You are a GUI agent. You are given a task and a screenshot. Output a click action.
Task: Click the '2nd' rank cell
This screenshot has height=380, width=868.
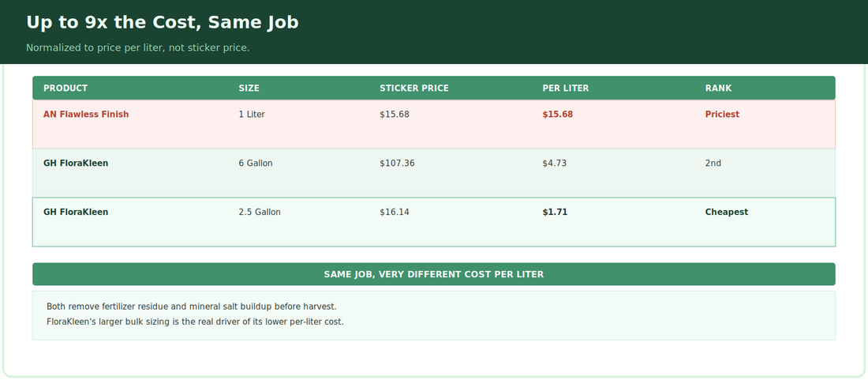coord(713,163)
